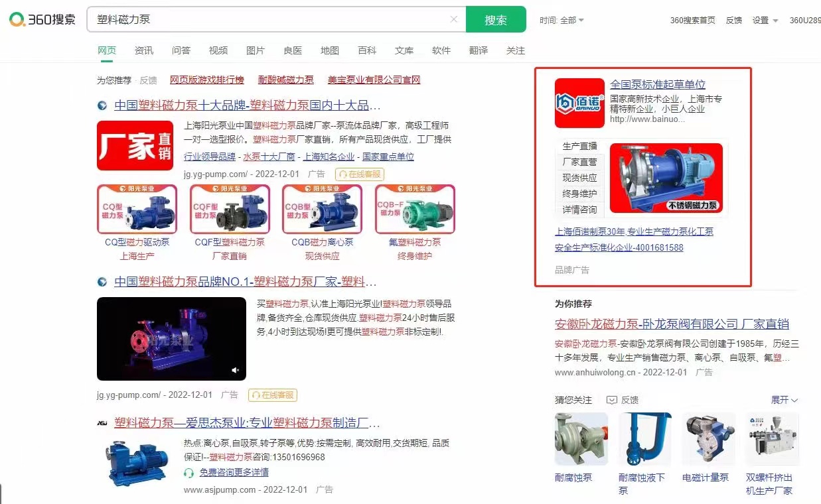Viewport: 821px width, 504px height.
Task: Click the 上海知名企业 sublink
Action: point(329,157)
